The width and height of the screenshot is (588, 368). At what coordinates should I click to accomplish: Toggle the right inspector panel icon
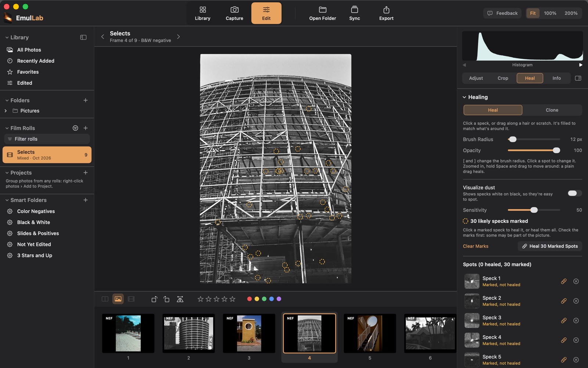(578, 78)
